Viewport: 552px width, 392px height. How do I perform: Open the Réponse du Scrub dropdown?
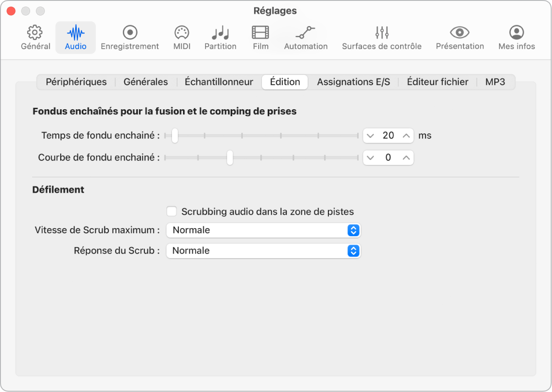click(354, 251)
